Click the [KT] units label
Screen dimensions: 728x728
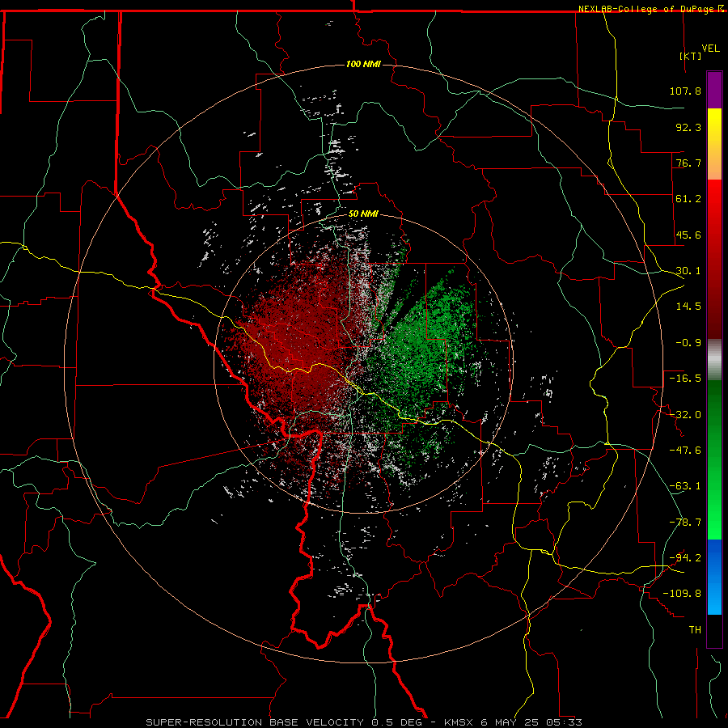pyautogui.click(x=691, y=56)
